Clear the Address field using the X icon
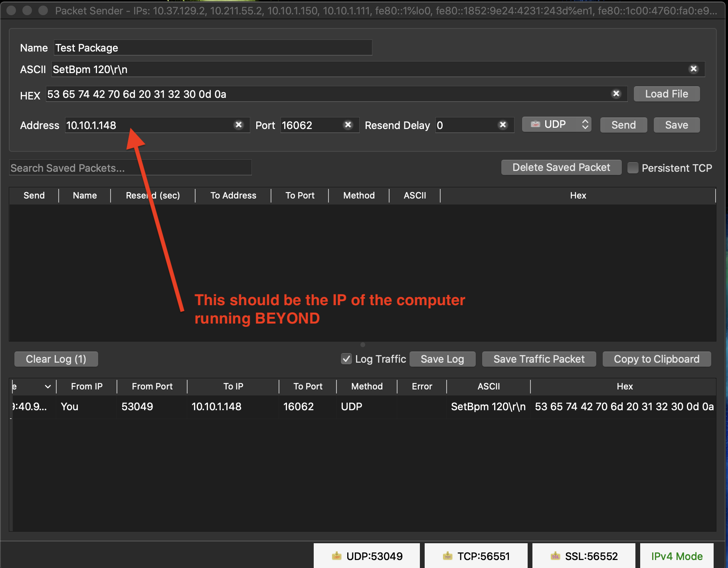The width and height of the screenshot is (728, 568). coord(239,125)
